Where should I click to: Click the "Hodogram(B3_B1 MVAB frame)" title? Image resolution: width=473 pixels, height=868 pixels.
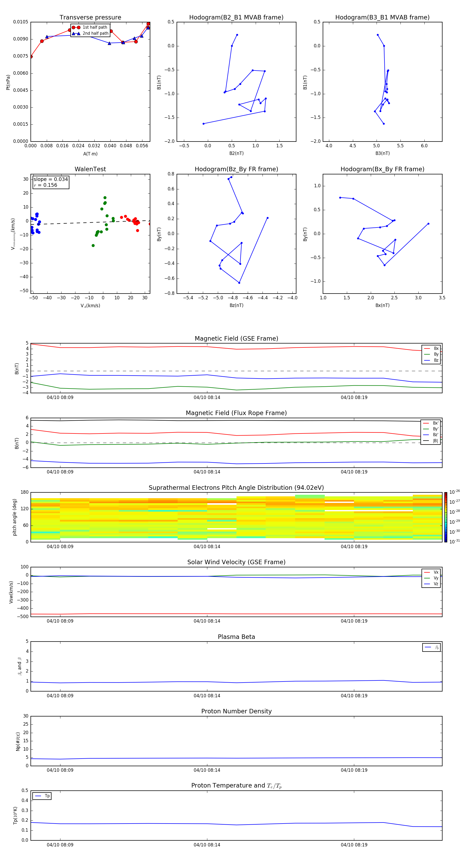pos(382,18)
